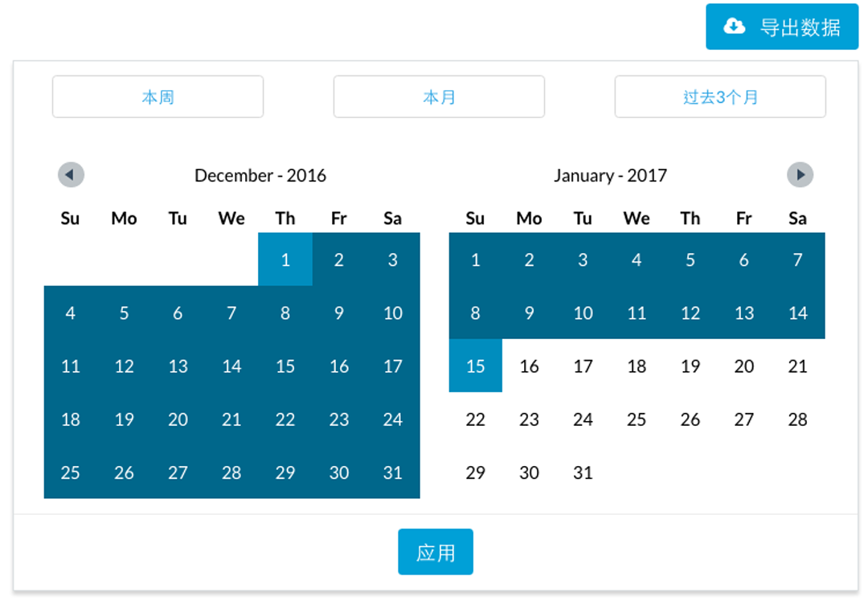Apply the date range with 应用 button
Screen dimensions: 868x605
(x=436, y=552)
